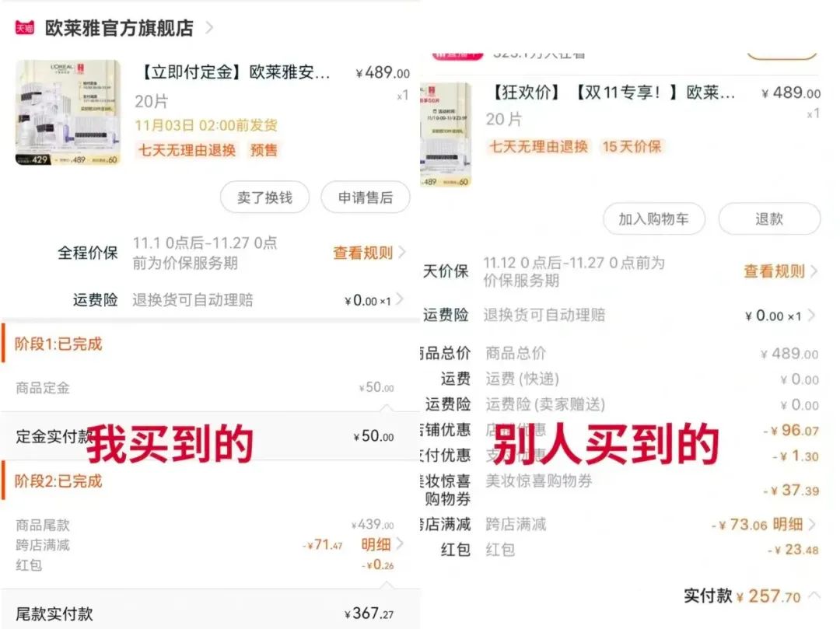
Task: Tap the Tmall logo icon
Action: coord(25,28)
